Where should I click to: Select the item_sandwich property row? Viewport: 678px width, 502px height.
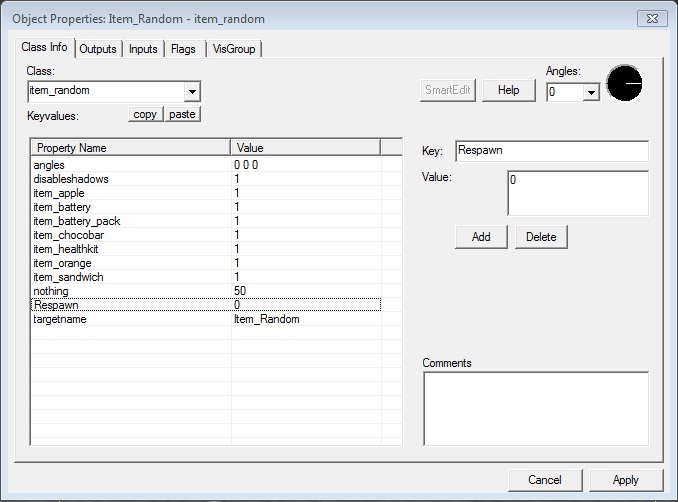206,277
